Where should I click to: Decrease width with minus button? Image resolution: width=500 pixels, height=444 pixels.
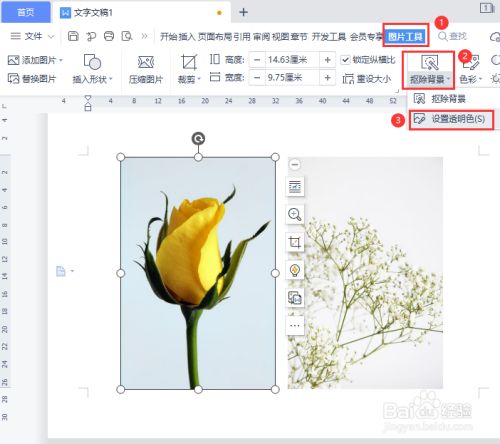pyautogui.click(x=257, y=78)
